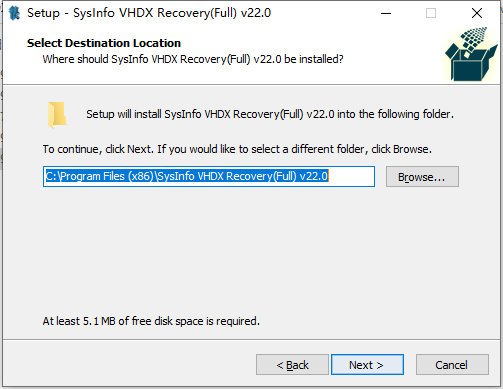Click the window title text in title bar
Screen dimensions: 503x389
(x=149, y=13)
